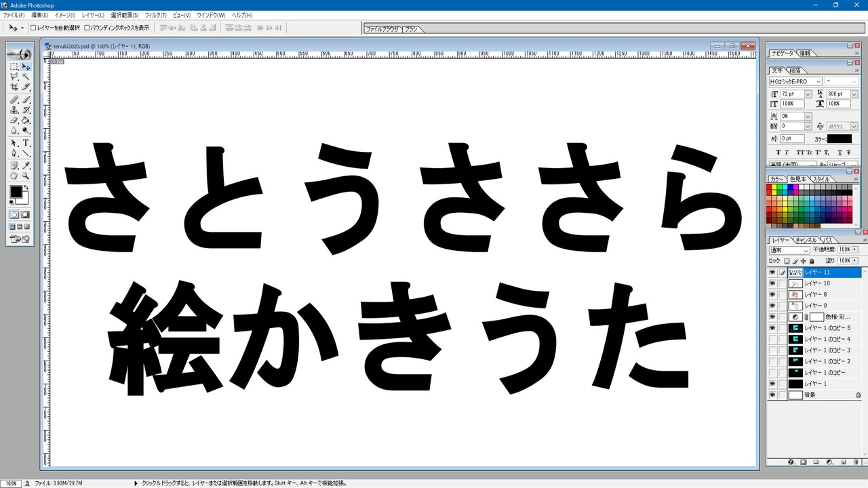Image resolution: width=868 pixels, height=488 pixels.
Task: Jump to ImageReady from toolbox
Action: 20,239
